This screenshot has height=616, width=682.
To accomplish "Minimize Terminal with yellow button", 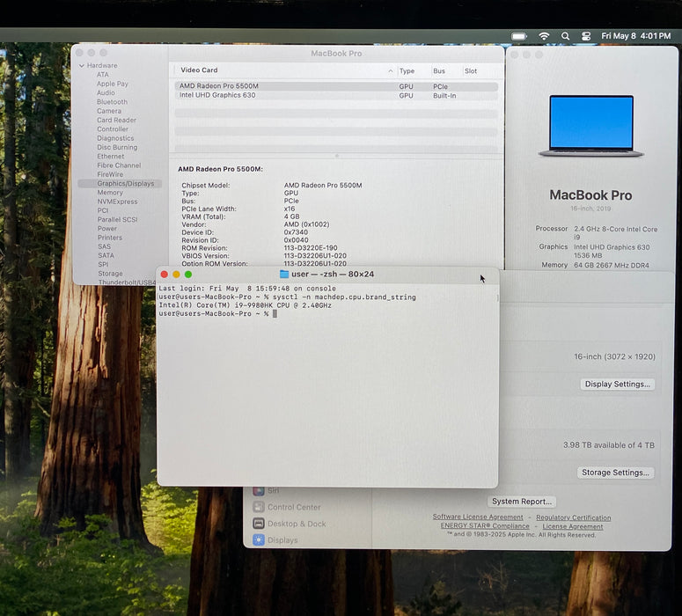I will 176,275.
